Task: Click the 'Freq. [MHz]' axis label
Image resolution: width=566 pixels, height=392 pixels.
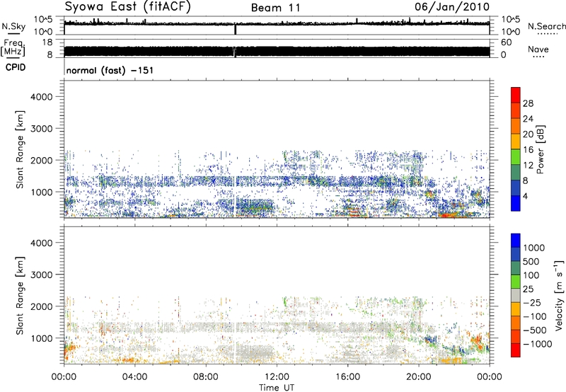Action: 13,48
